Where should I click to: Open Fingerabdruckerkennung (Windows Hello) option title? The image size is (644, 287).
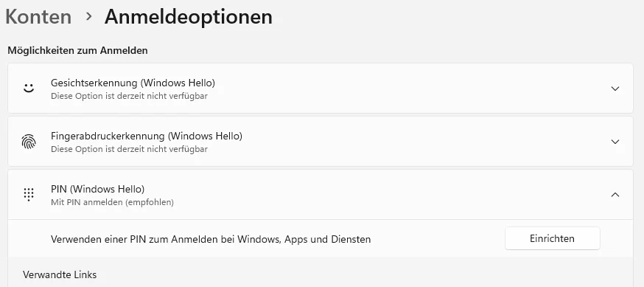pos(147,136)
